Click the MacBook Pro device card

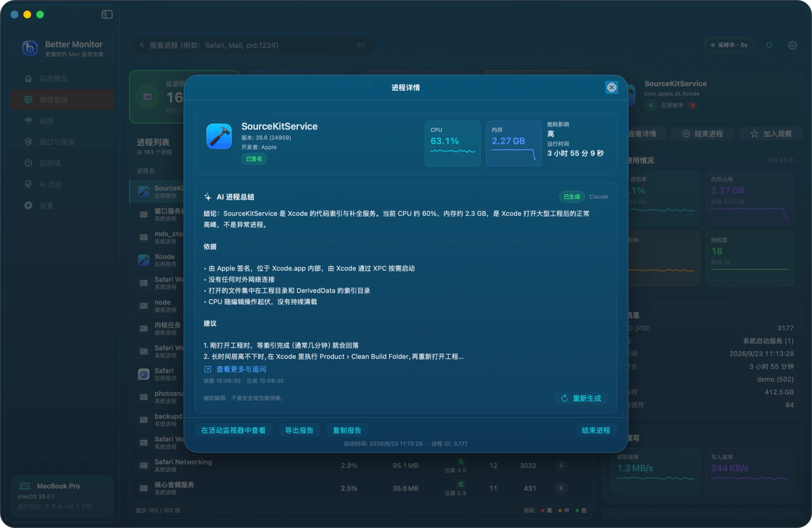pyautogui.click(x=62, y=495)
